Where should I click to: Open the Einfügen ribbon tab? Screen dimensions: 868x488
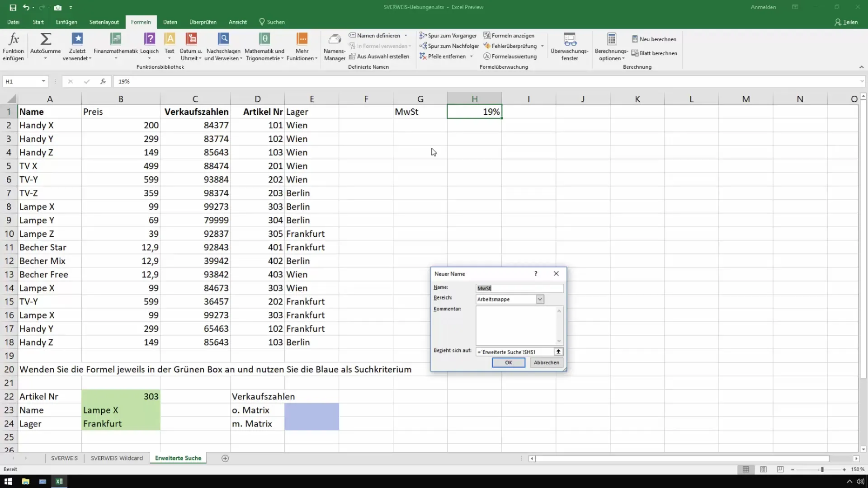(66, 22)
